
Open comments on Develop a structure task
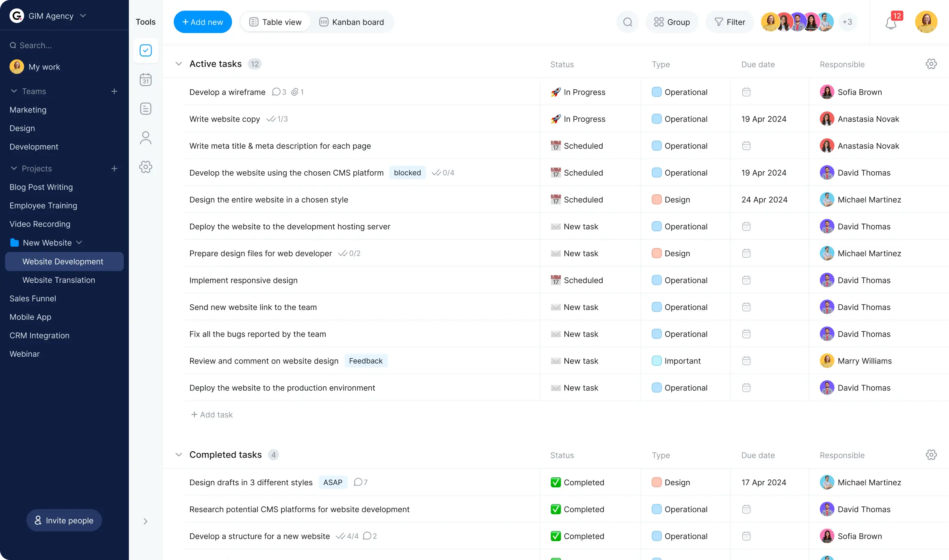click(370, 536)
